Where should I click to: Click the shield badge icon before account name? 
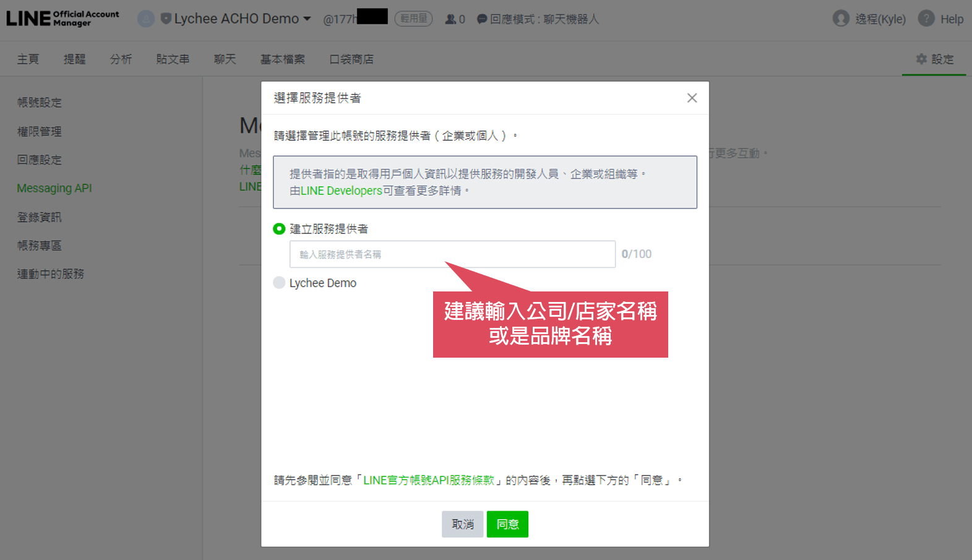[166, 19]
